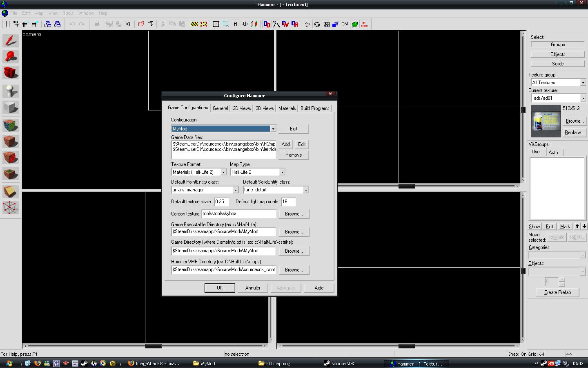Click the 'tl' texture lock icon
Viewport: 588px width, 368px height.
[x=236, y=24]
